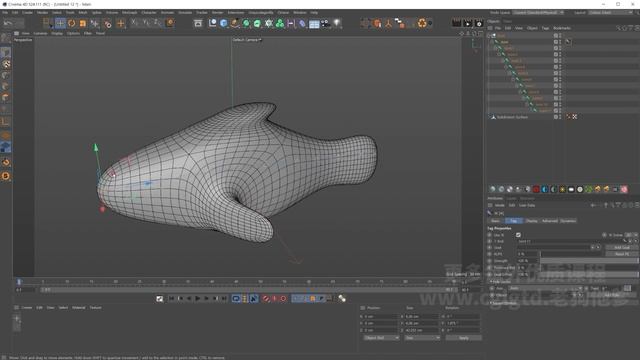Add a Light object from toolbar

(337, 23)
